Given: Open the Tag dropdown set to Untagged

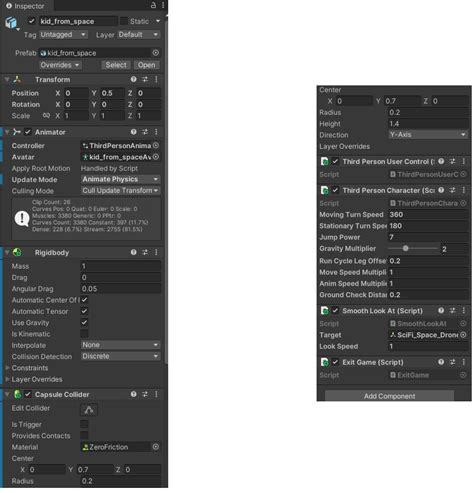Looking at the screenshot, I should 63,35.
